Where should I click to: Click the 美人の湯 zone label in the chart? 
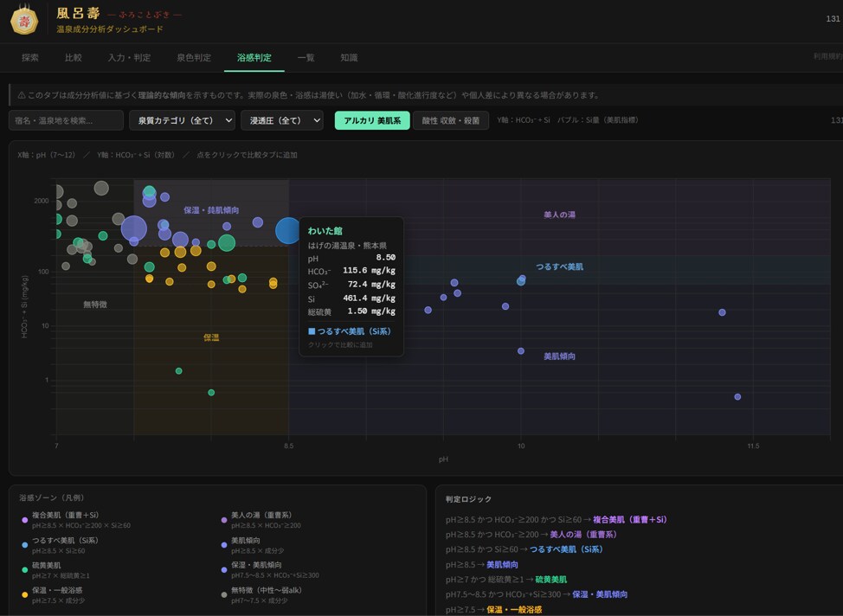[x=559, y=215]
